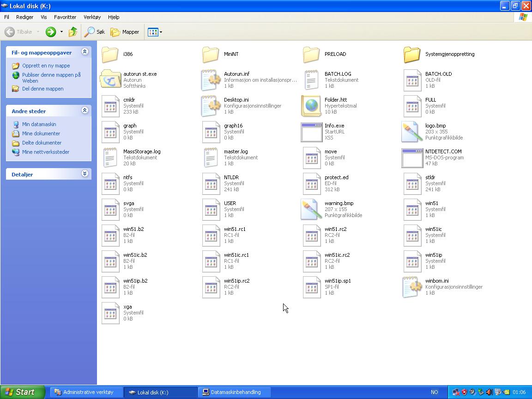Select the svga file name
The height and width of the screenshot is (399, 532).
pos(128,203)
